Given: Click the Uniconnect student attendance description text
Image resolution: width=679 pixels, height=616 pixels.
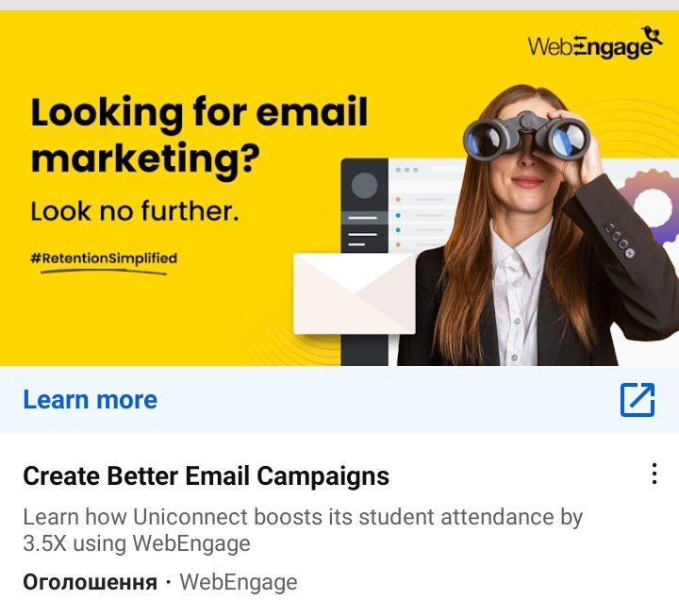Looking at the screenshot, I should point(303,530).
